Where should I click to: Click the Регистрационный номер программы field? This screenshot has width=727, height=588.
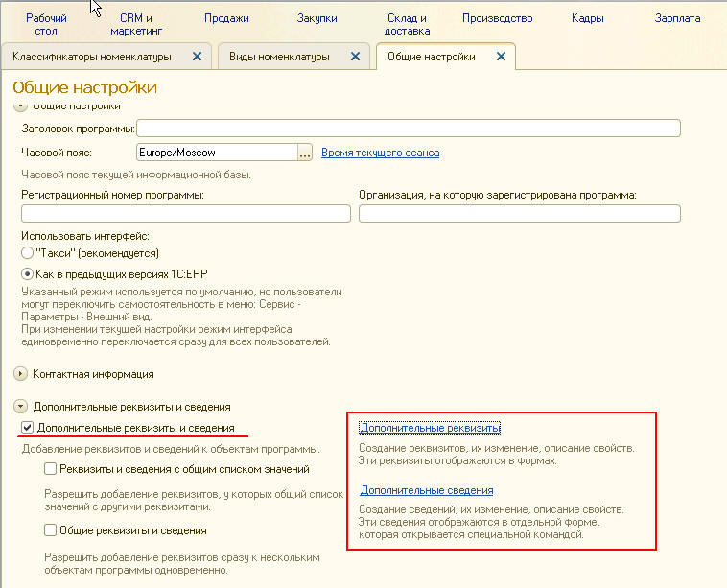186,213
